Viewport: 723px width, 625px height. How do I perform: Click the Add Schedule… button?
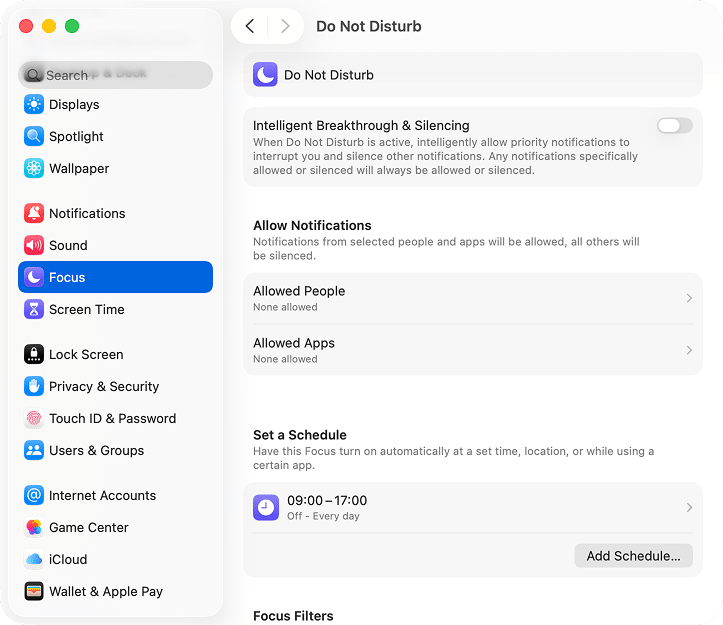[633, 555]
